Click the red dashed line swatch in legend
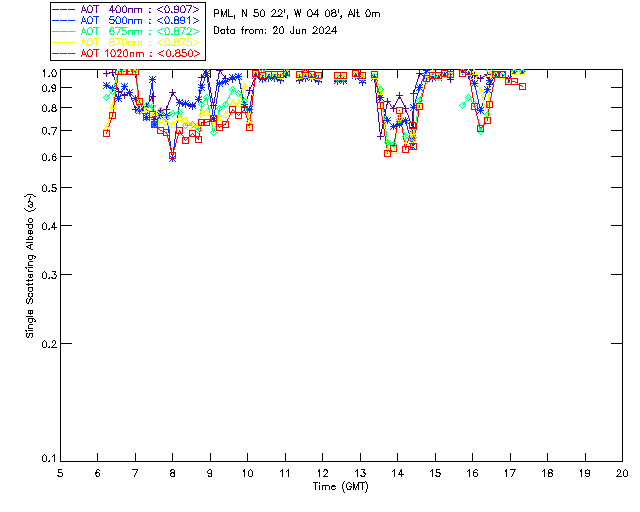This screenshot has height=512, width=640. pos(66,53)
